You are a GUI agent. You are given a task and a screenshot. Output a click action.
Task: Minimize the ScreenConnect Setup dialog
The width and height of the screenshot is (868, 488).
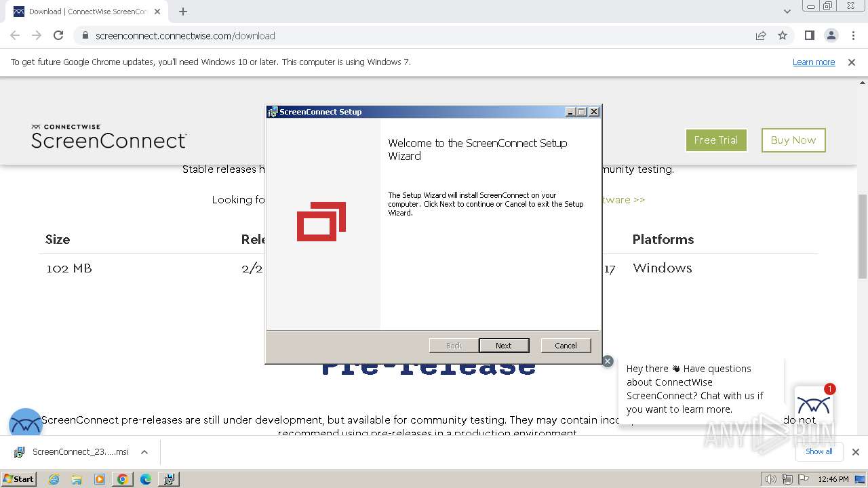(571, 112)
